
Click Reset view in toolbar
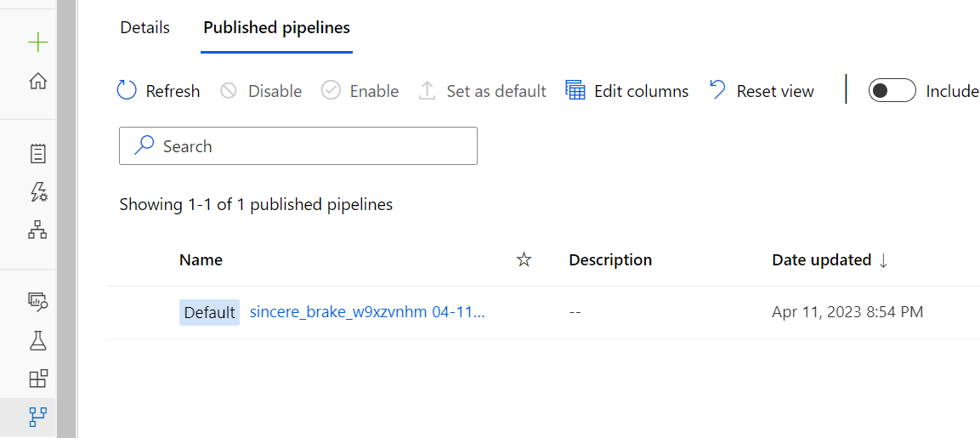click(x=762, y=91)
